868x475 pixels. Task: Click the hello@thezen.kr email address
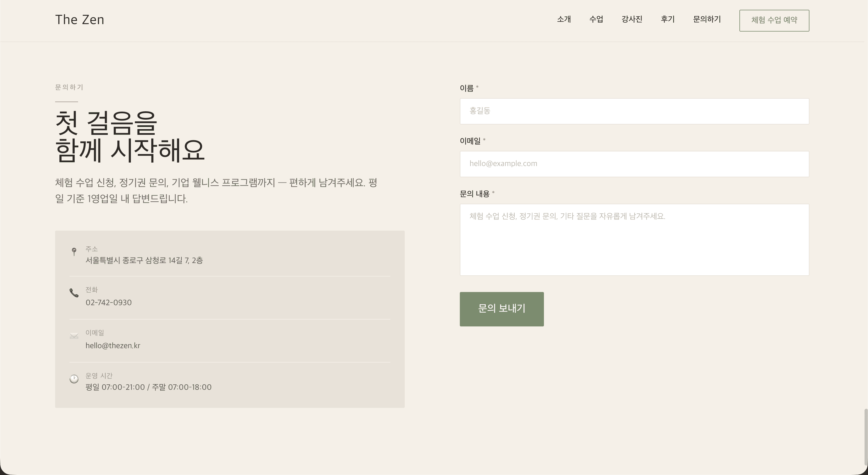pyautogui.click(x=113, y=346)
